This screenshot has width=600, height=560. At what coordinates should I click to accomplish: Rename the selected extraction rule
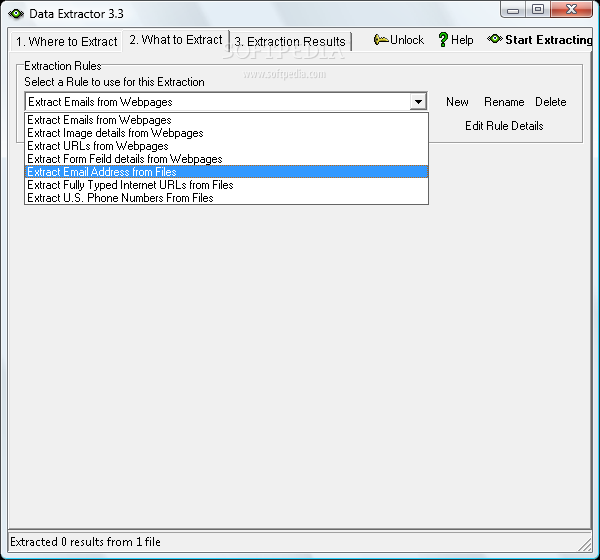[x=504, y=102]
